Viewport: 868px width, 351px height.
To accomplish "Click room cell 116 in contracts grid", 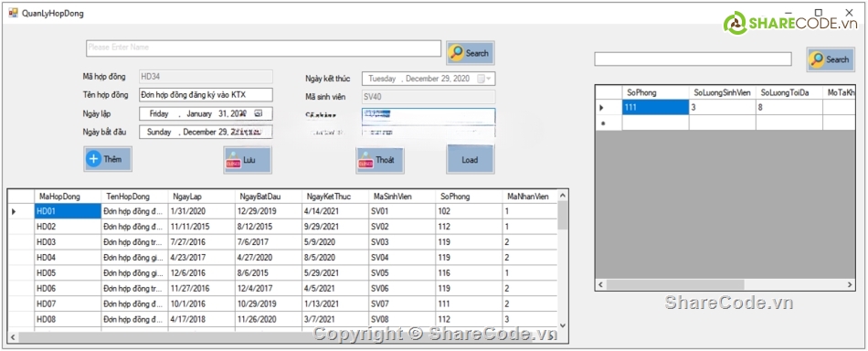I will coord(469,273).
